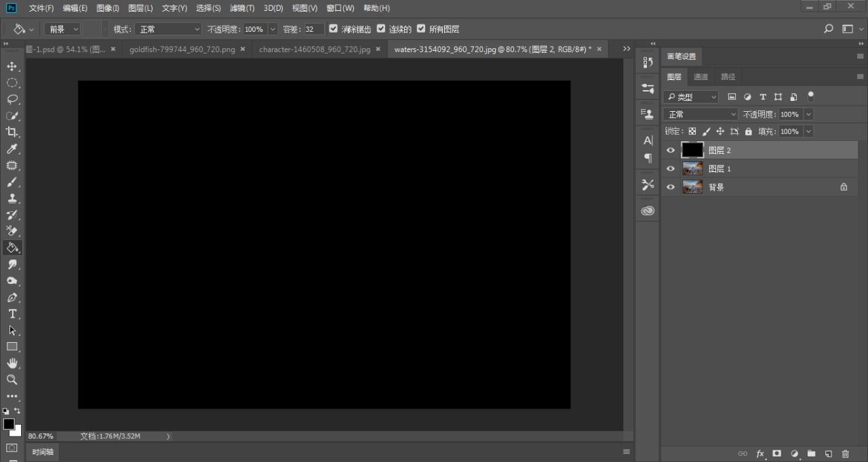Image resolution: width=868 pixels, height=462 pixels.
Task: Toggle the 所有图层 all layers checkbox
Action: coord(421,29)
